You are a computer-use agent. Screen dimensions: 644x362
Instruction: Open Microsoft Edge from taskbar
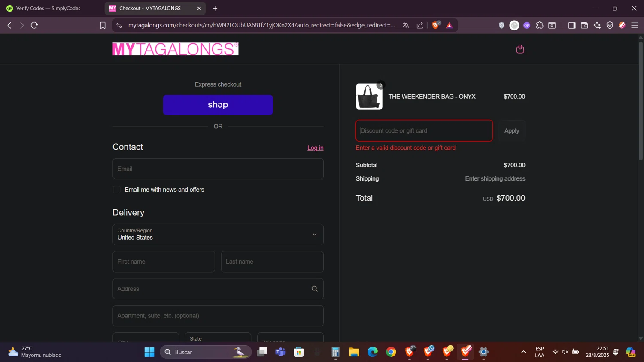tap(372, 352)
